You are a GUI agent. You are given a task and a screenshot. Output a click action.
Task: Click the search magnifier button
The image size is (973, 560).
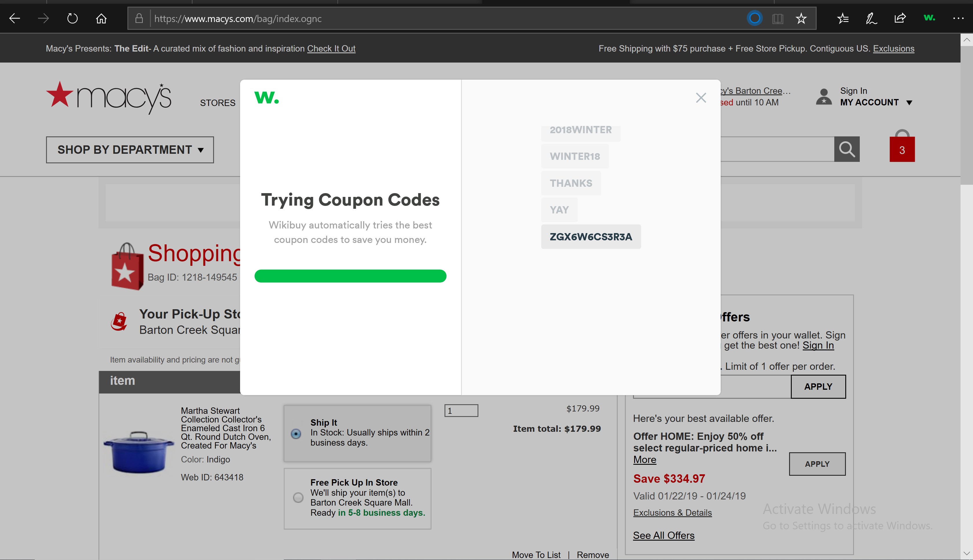846,149
